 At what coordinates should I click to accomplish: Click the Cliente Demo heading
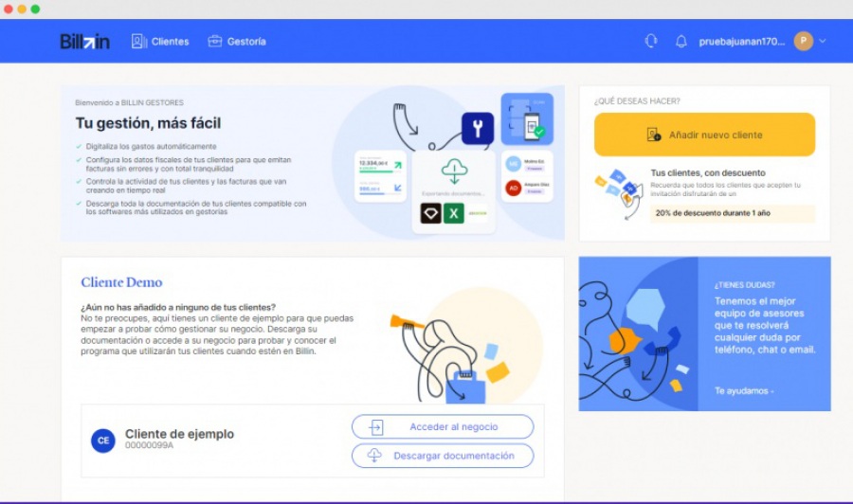(121, 282)
